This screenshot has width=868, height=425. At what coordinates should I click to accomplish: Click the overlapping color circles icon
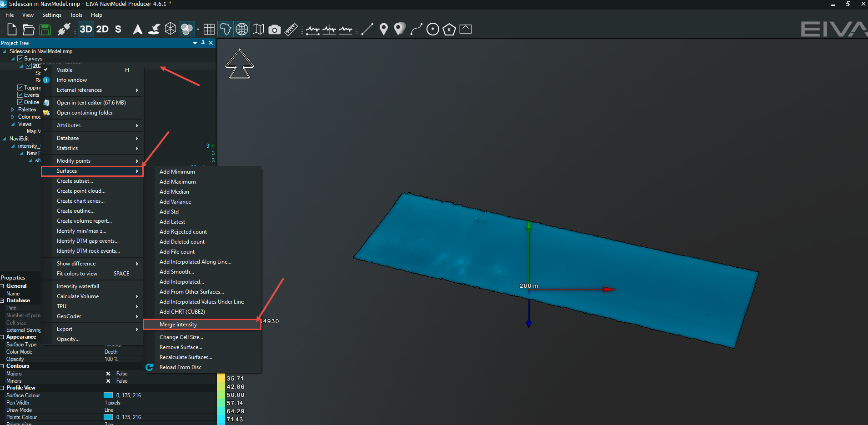coord(186,30)
